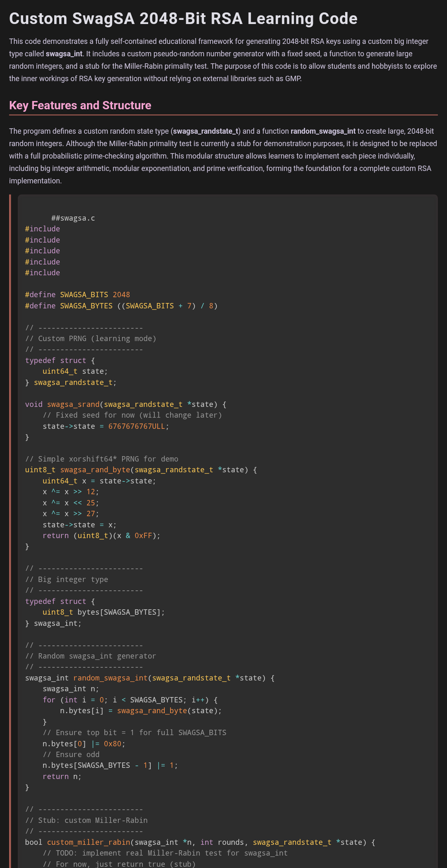Viewport: 447px width, 868px height.
Task: Click the 'Custom SwagSA 2048-Bit RSA Learning Code' title
Action: pos(183,19)
